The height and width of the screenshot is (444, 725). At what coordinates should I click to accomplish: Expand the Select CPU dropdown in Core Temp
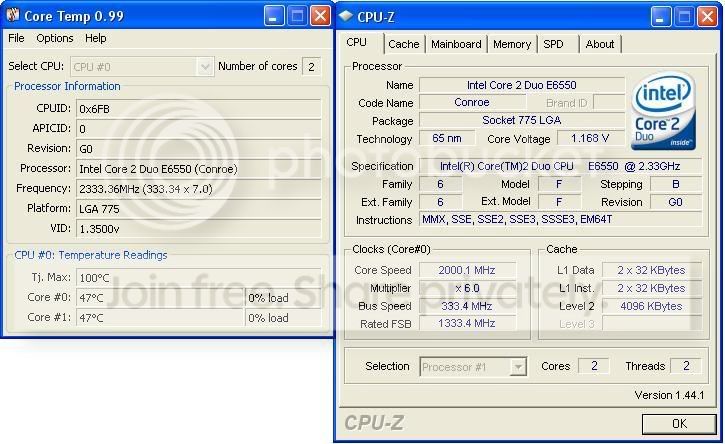click(x=204, y=67)
